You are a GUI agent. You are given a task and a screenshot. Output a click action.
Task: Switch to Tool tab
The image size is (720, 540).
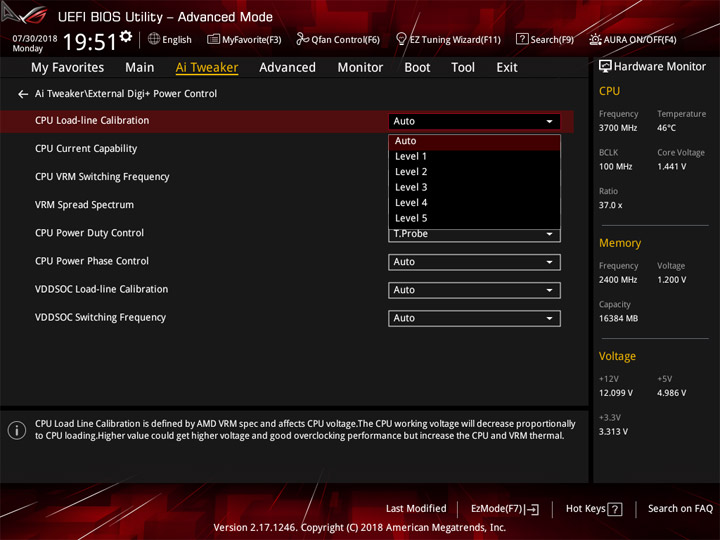click(x=463, y=68)
